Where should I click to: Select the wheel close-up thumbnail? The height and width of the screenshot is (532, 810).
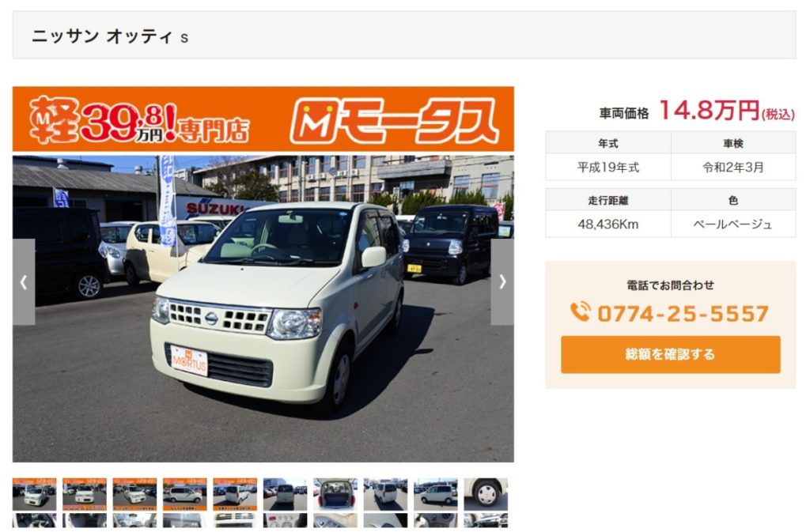pyautogui.click(x=486, y=494)
